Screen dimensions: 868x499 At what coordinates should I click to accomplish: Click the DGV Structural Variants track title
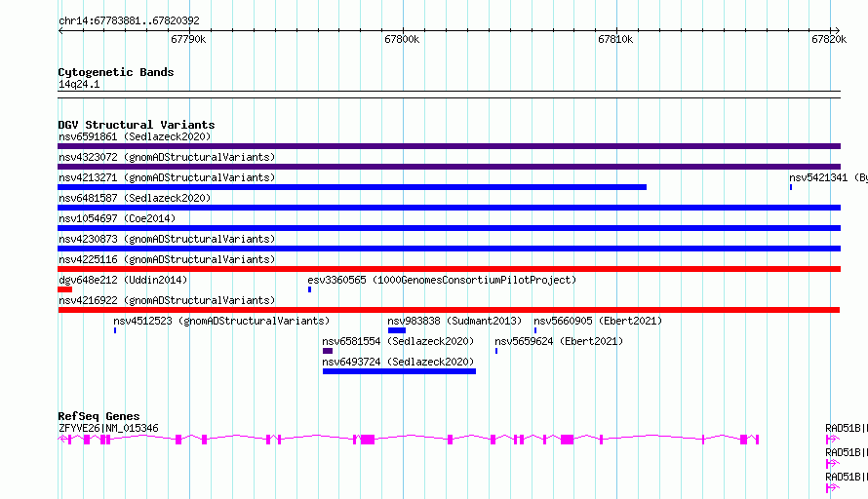pyautogui.click(x=137, y=125)
